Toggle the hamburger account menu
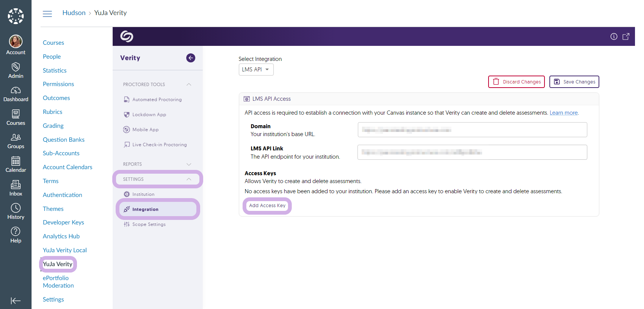644x309 pixels. [47, 14]
